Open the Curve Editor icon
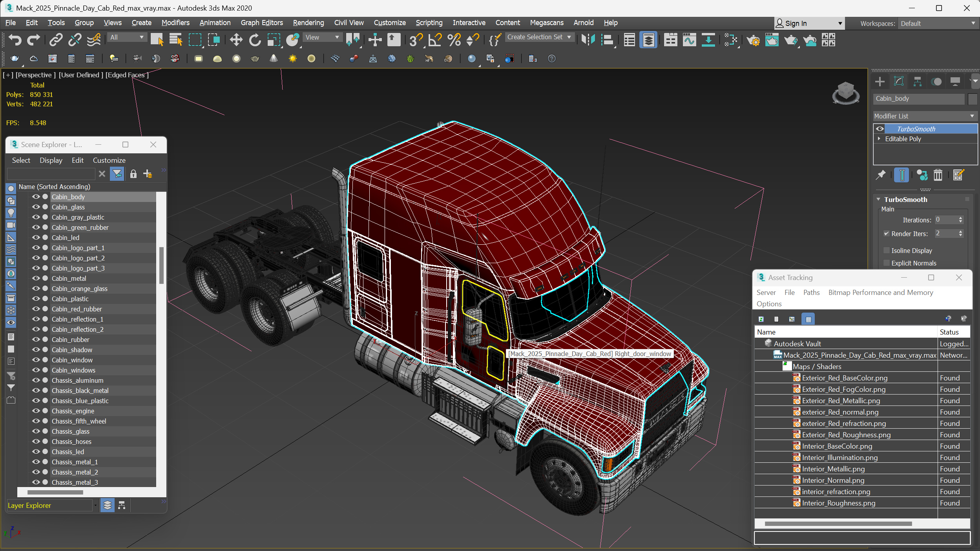 (x=689, y=40)
